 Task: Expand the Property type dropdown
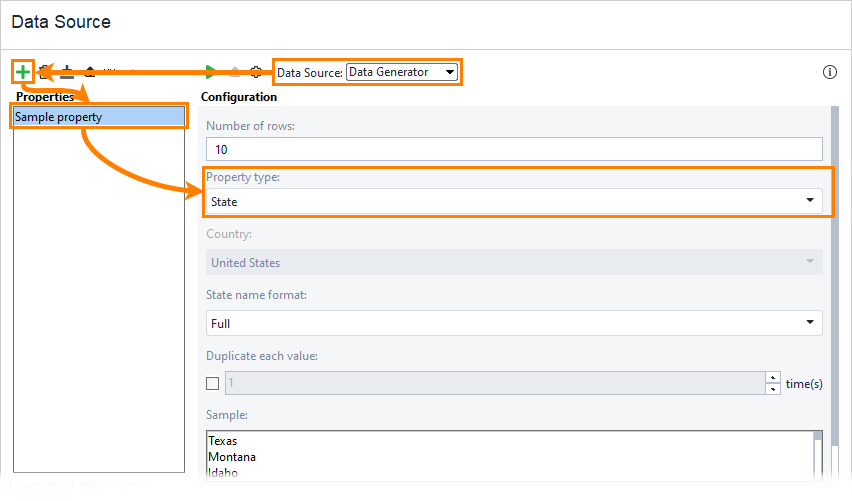pyautogui.click(x=514, y=201)
